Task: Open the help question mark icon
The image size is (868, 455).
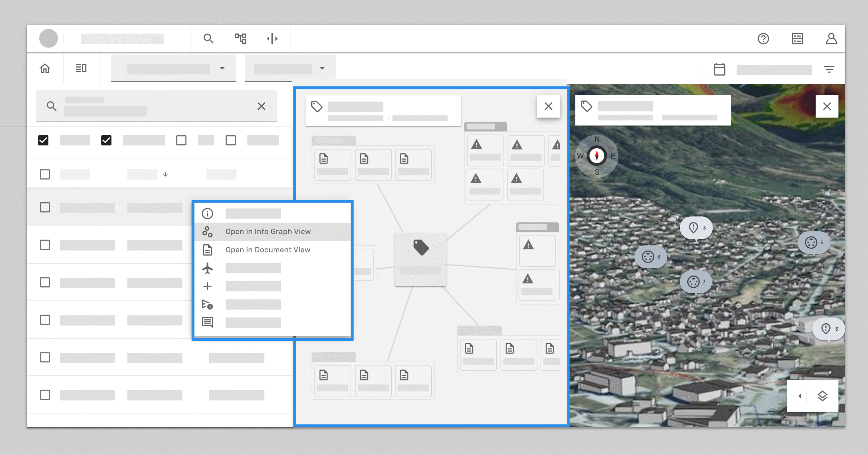Action: point(763,39)
